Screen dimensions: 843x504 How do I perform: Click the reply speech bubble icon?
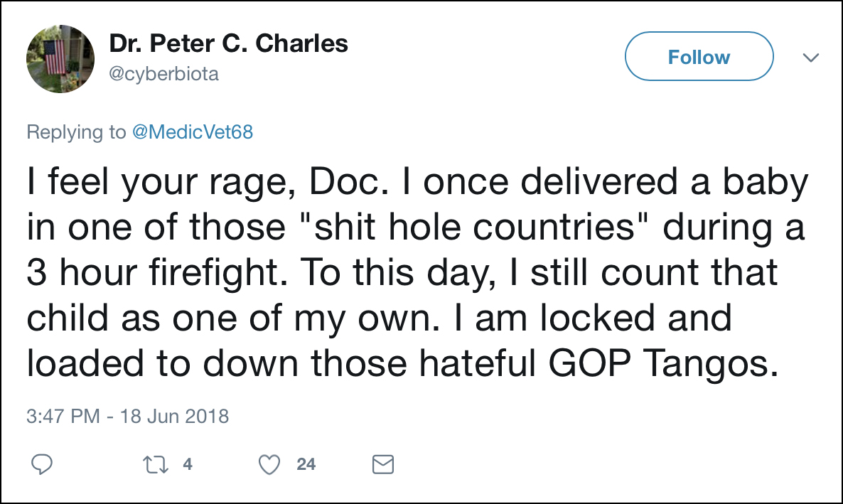43,464
